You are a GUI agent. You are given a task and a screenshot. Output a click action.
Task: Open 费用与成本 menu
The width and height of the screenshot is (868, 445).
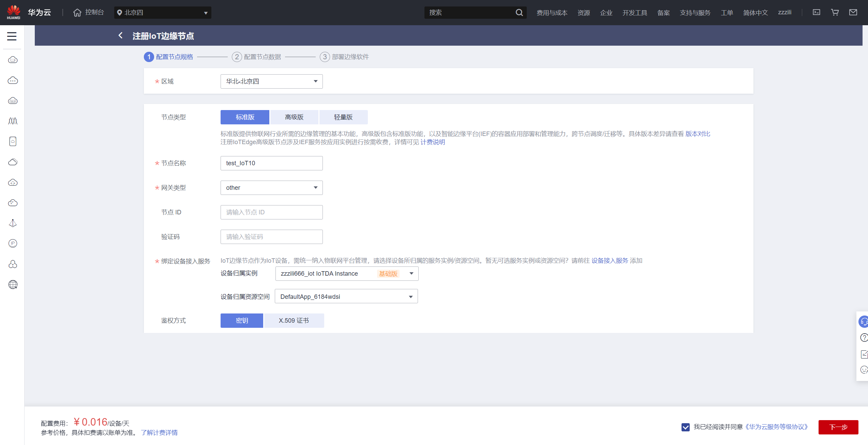pos(552,13)
